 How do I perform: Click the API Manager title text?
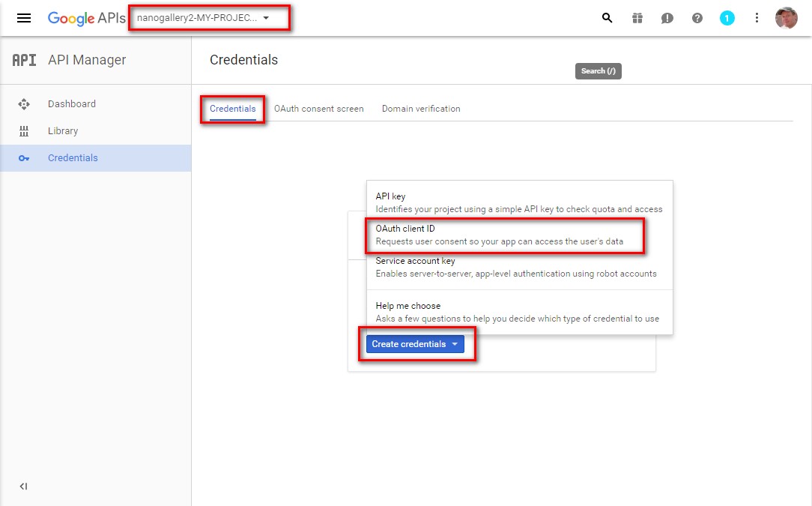coord(87,60)
